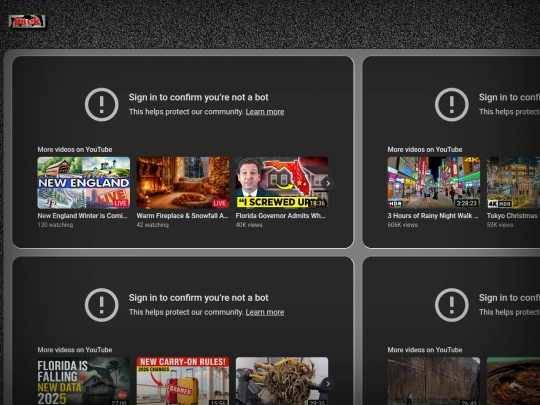Viewport: 540px width, 405px height.
Task: Open the brick wall video thumbnail in bottom-right panel
Action: point(434,381)
